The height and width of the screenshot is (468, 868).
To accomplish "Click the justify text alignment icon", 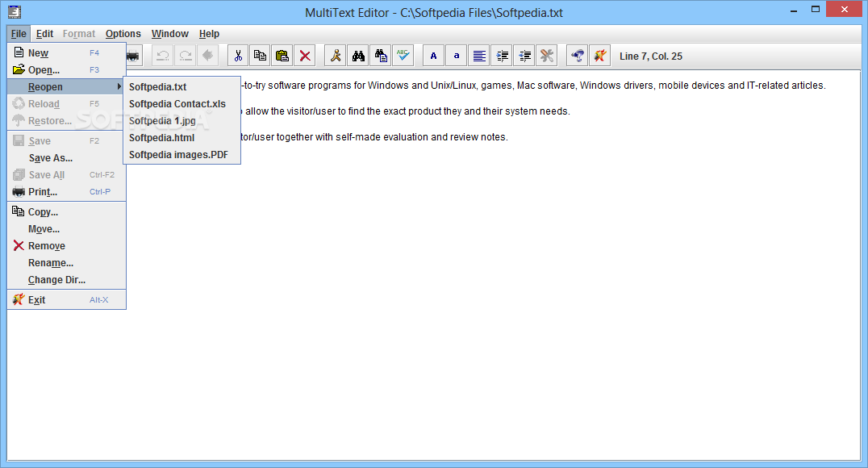I will (x=479, y=56).
